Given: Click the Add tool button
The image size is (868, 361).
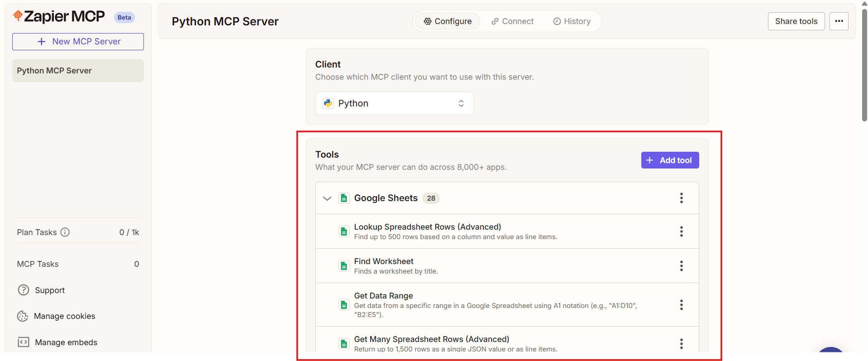Looking at the screenshot, I should coord(670,160).
